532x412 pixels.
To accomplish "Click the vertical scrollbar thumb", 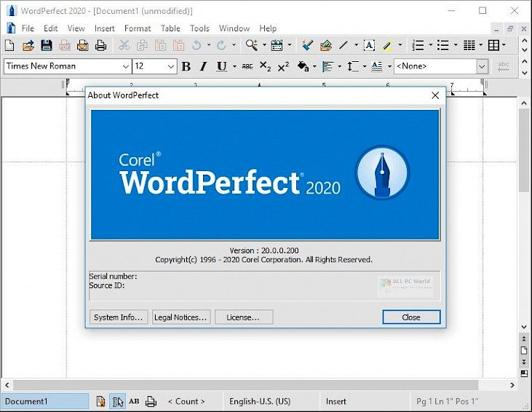I will (x=524, y=151).
